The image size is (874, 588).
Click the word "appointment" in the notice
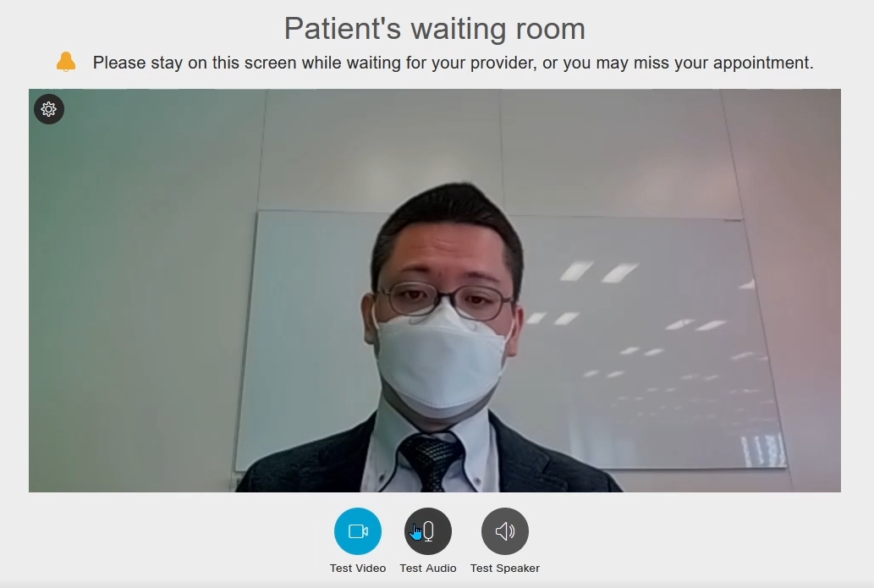coord(763,63)
